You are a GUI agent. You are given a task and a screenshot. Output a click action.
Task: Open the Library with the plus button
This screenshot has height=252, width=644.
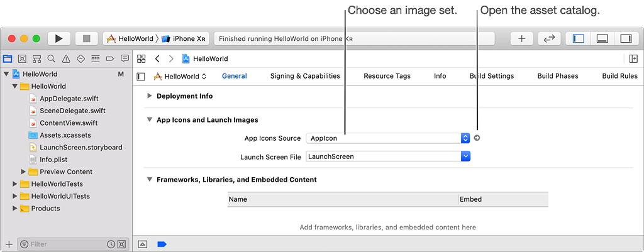pos(521,38)
